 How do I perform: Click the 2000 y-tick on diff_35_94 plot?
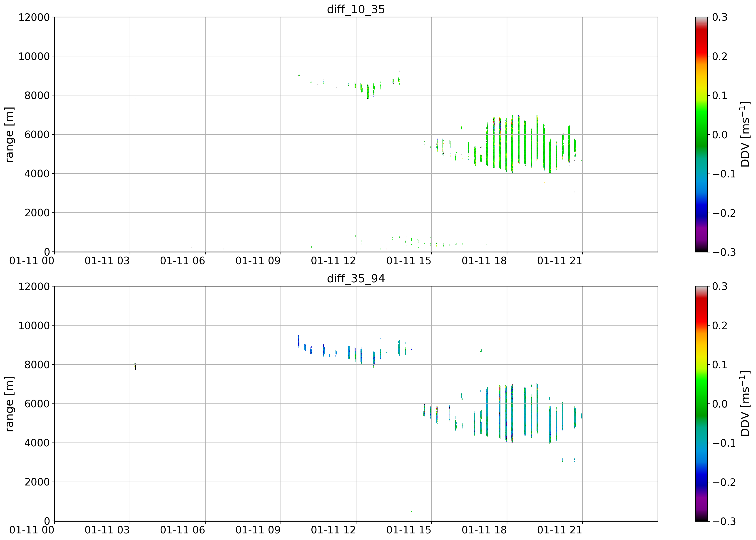37,482
